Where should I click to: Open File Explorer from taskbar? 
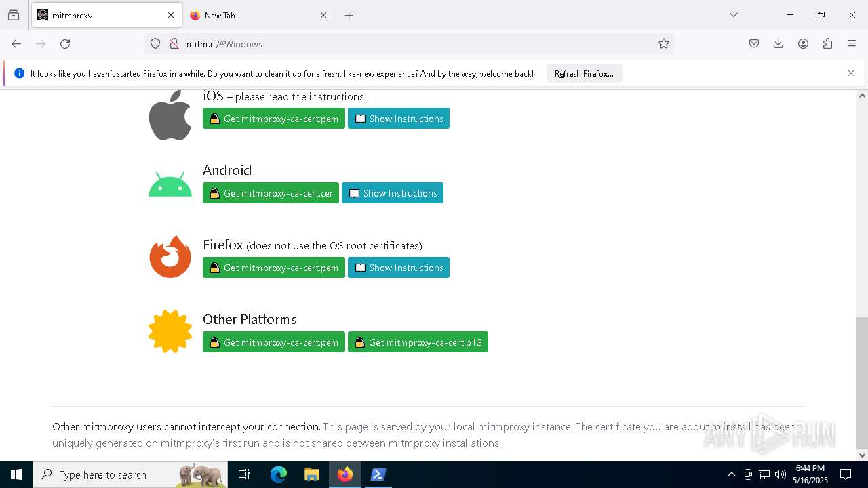point(311,474)
